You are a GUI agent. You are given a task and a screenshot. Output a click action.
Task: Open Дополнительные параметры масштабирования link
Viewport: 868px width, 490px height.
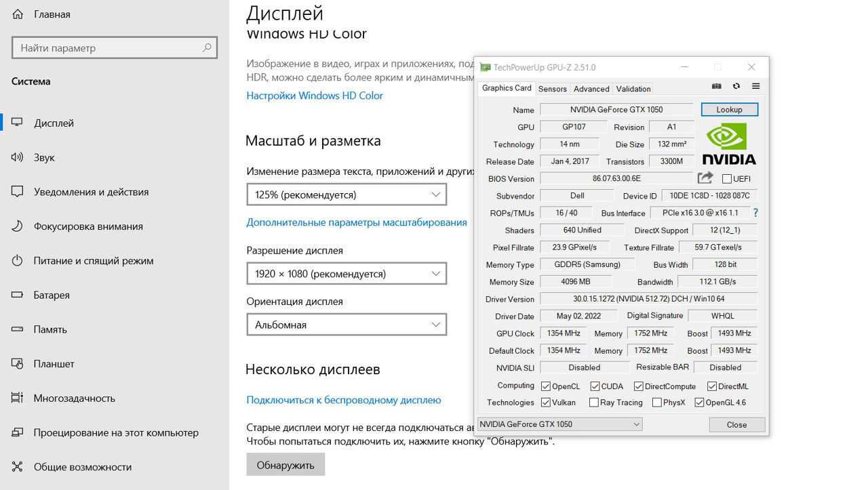[357, 222]
